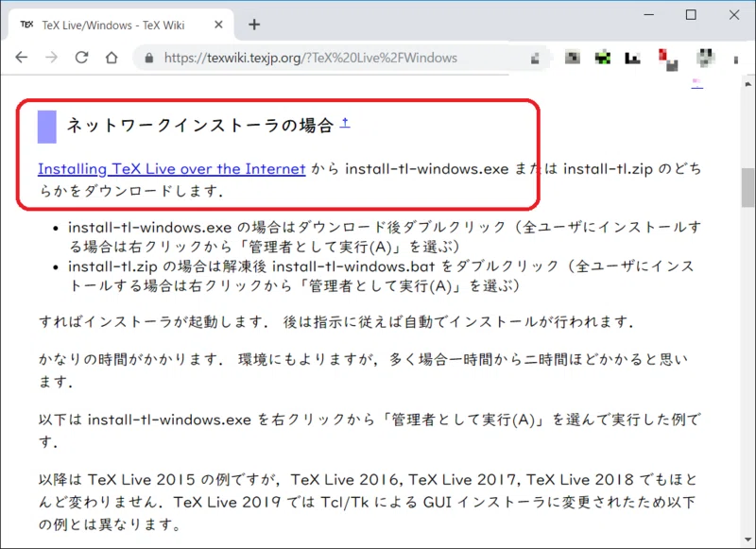Open Installing TeX Live over the Internet link
This screenshot has height=549, width=756.
(172, 169)
